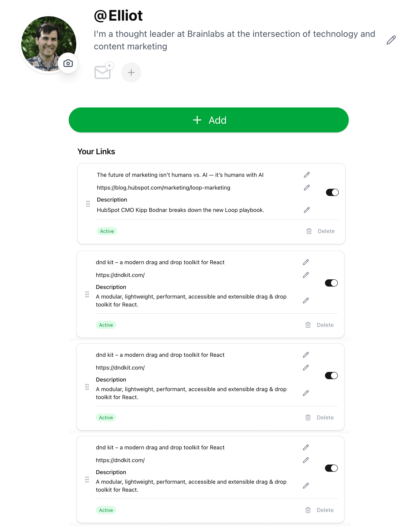Select the @Elliot username heading
This screenshot has height=526, width=420.
(x=118, y=15)
